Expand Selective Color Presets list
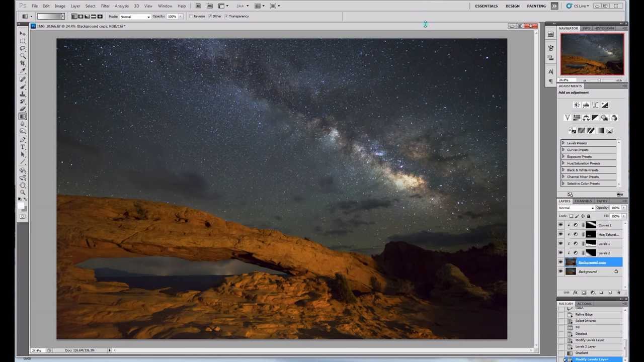Viewport: 644px width, 362px height. (563, 184)
